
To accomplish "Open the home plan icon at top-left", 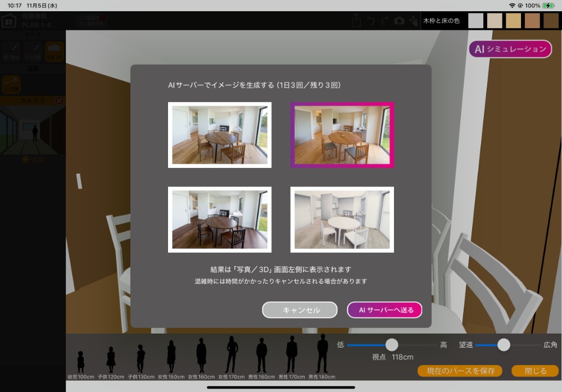I will 9,21.
